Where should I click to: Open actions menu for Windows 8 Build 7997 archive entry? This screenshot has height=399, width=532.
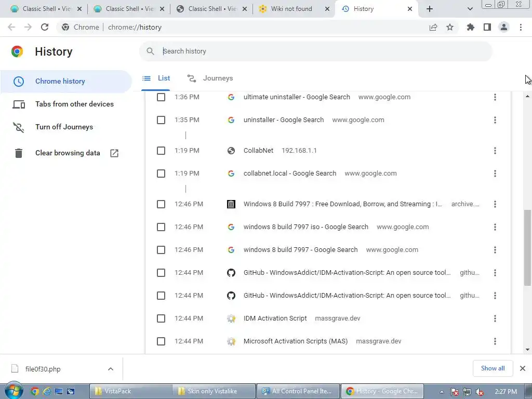(495, 204)
